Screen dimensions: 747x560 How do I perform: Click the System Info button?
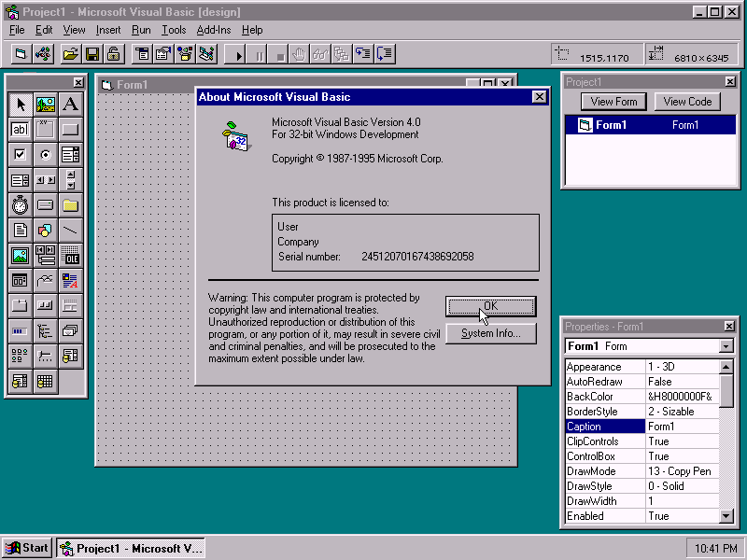click(x=490, y=333)
